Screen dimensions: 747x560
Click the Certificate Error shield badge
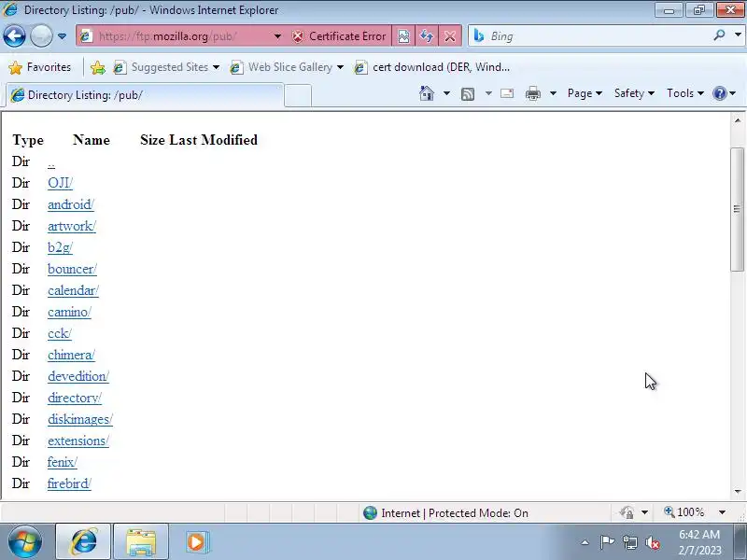pyautogui.click(x=339, y=36)
